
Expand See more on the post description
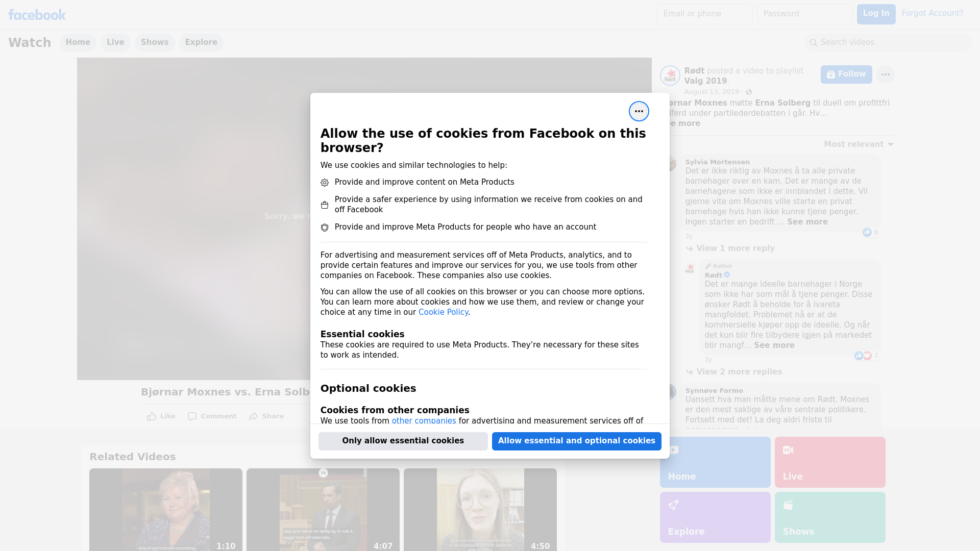click(x=684, y=123)
